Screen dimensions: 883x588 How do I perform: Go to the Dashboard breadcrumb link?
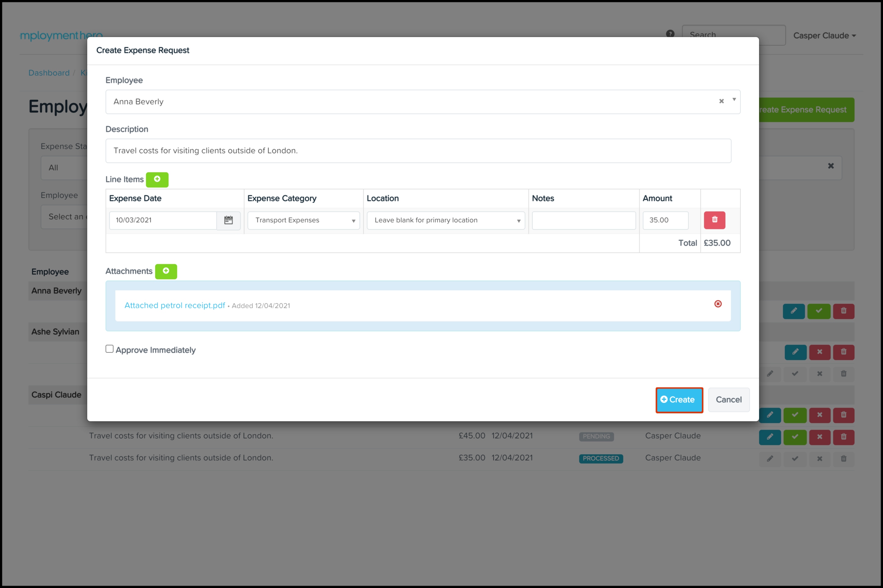click(x=49, y=73)
